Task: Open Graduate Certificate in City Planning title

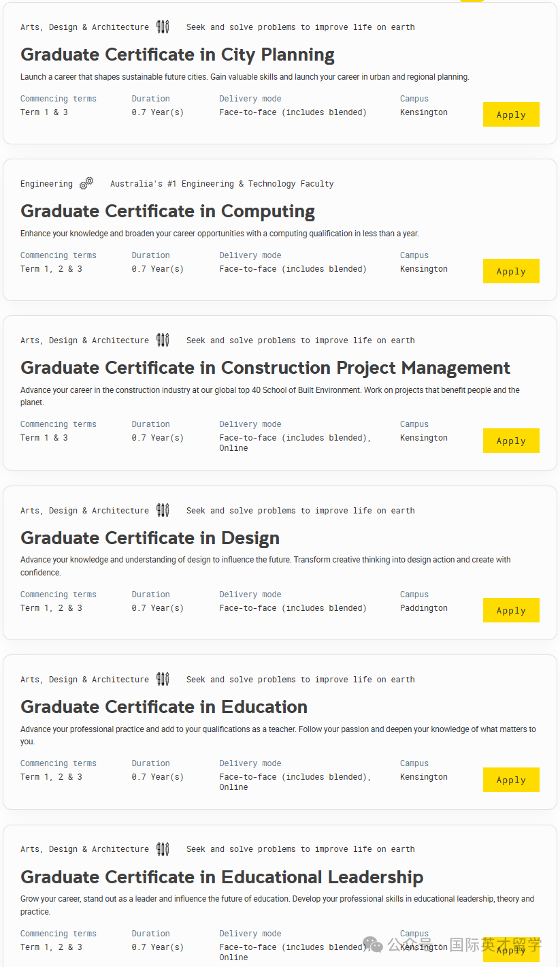Action: [x=178, y=54]
